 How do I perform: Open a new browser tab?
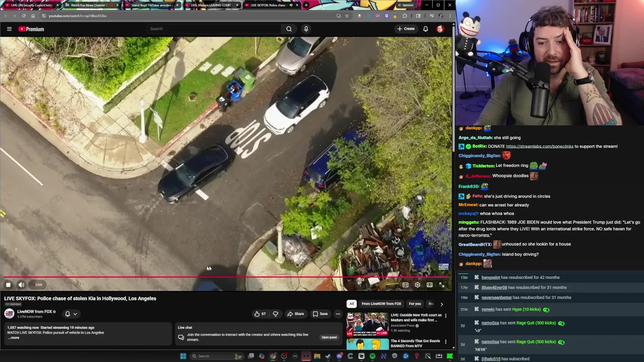coord(306,5)
